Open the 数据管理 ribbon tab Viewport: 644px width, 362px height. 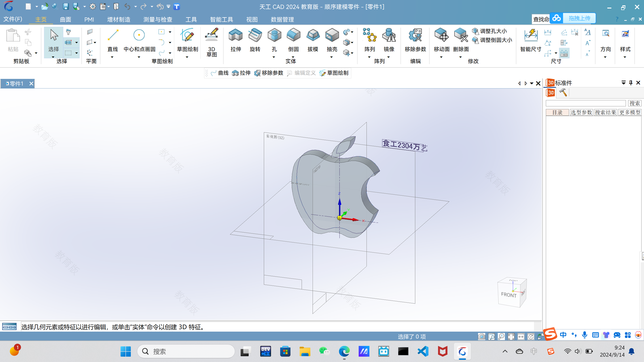[282, 19]
